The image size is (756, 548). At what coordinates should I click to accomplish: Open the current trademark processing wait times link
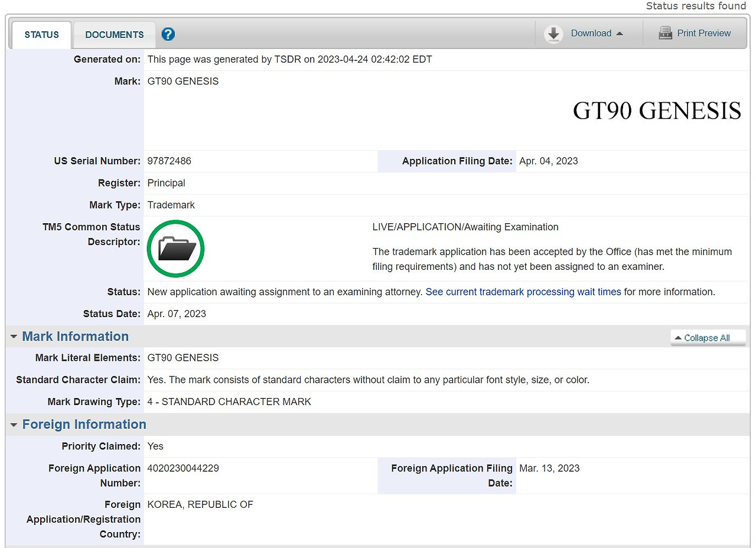pyautogui.click(x=523, y=292)
